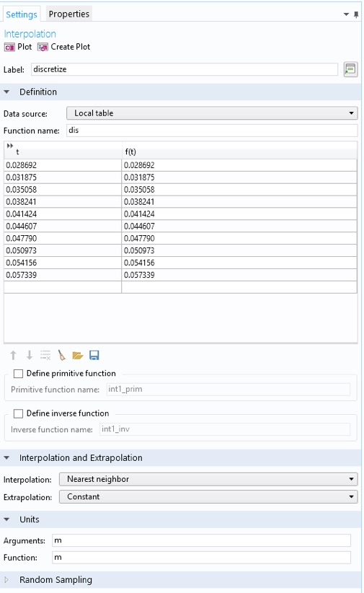Screen dimensions: 364x593
Task: Enable Define primitive function checkbox
Action: coord(18,374)
